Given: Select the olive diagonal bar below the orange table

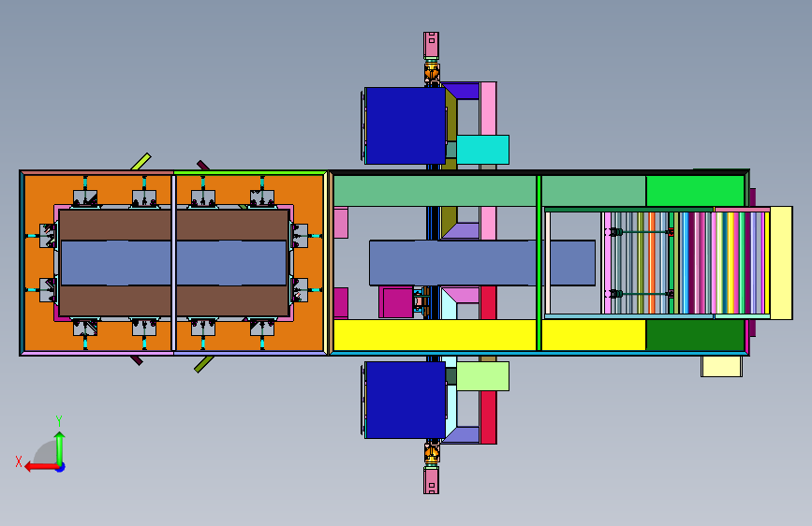Looking at the screenshot, I should click(204, 363).
